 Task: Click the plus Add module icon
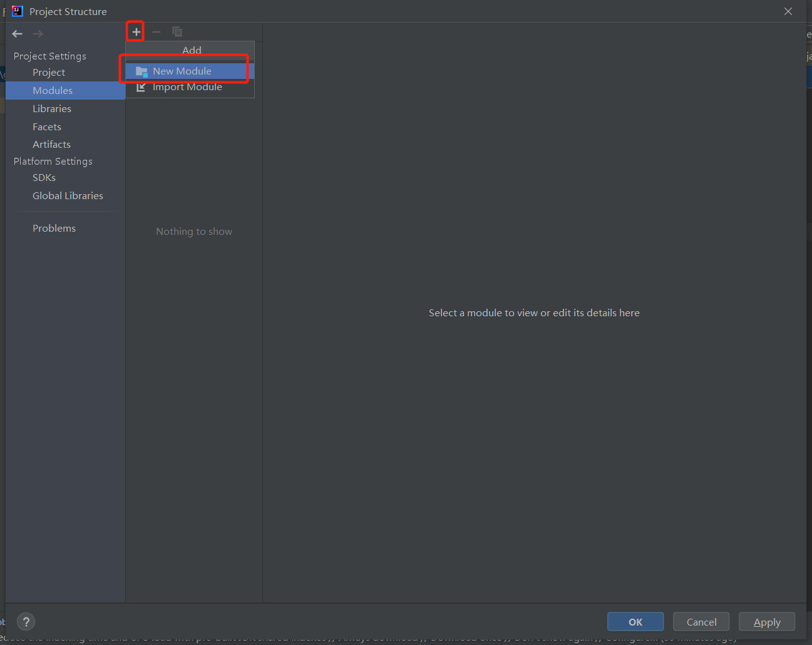coord(136,32)
